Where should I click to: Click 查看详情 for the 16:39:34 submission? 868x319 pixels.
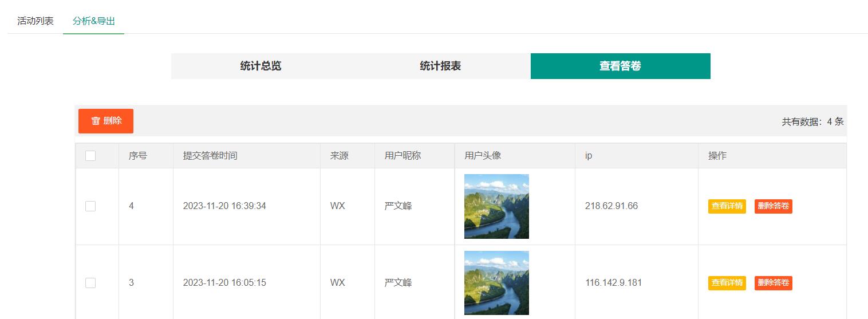point(727,206)
